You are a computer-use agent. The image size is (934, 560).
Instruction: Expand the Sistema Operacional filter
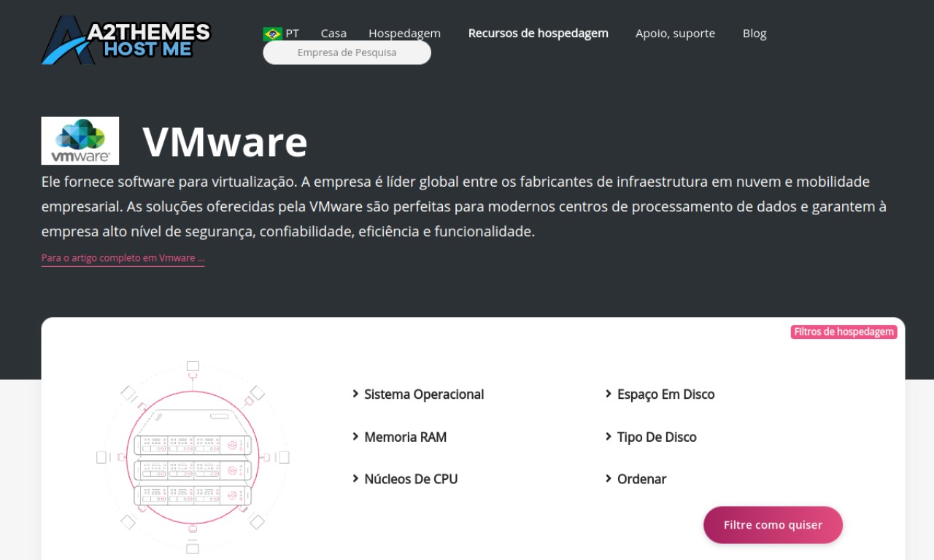(418, 394)
